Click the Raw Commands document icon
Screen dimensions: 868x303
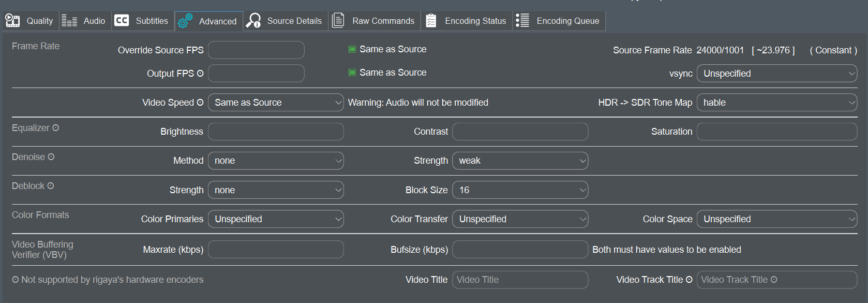338,21
